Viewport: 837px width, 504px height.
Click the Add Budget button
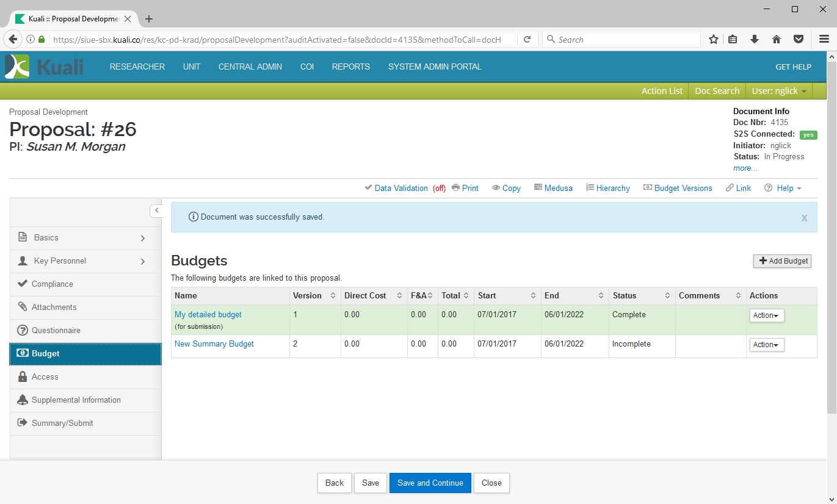pos(782,261)
